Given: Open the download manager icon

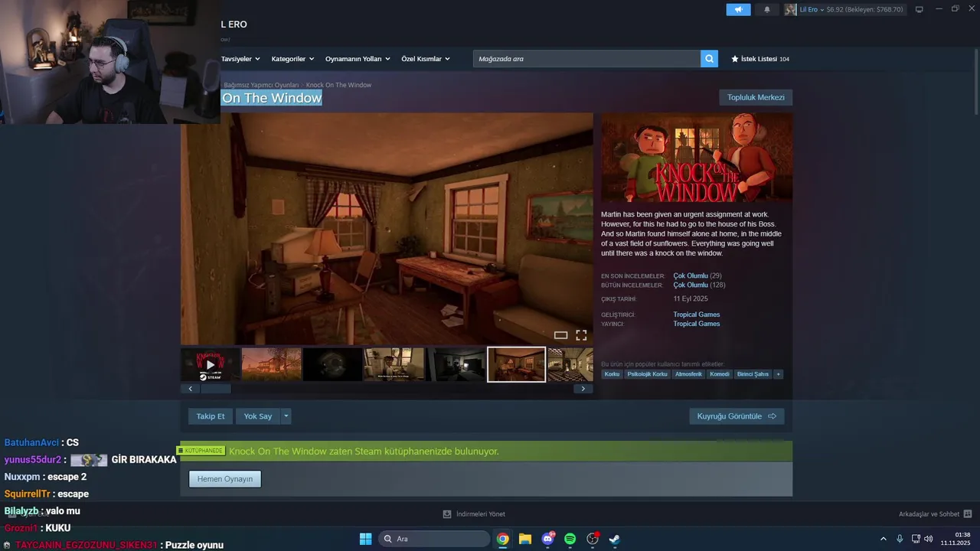Looking at the screenshot, I should (x=447, y=514).
